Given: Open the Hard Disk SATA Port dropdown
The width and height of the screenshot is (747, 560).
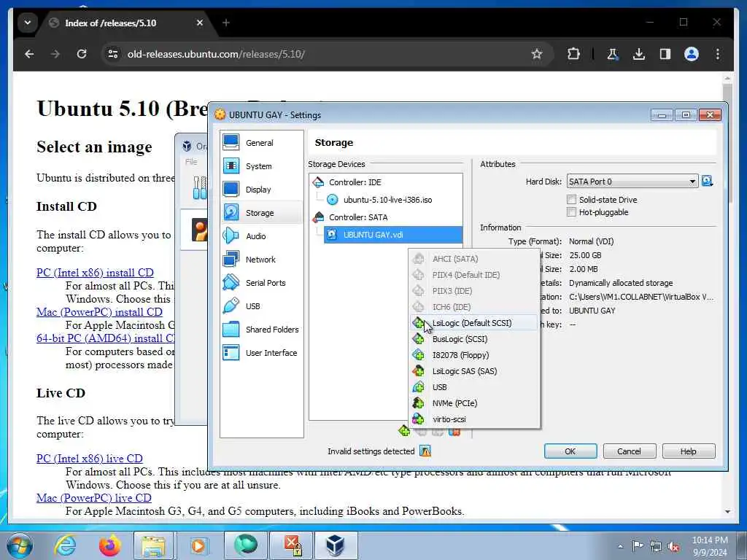Looking at the screenshot, I should (x=632, y=182).
